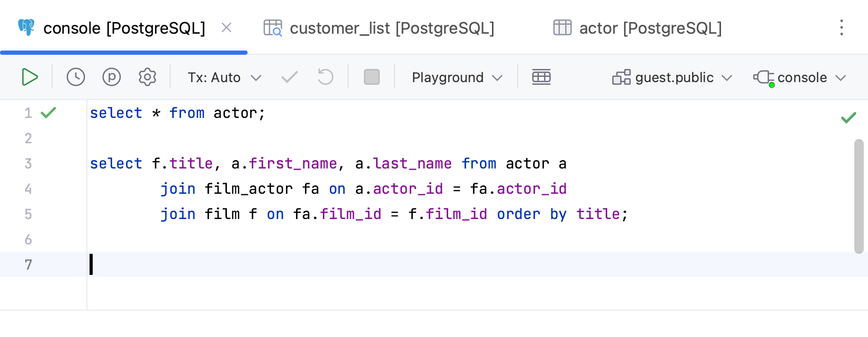Open the Tx: Auto transaction mode dropdown
Viewport: 868px width, 337px height.
224,77
